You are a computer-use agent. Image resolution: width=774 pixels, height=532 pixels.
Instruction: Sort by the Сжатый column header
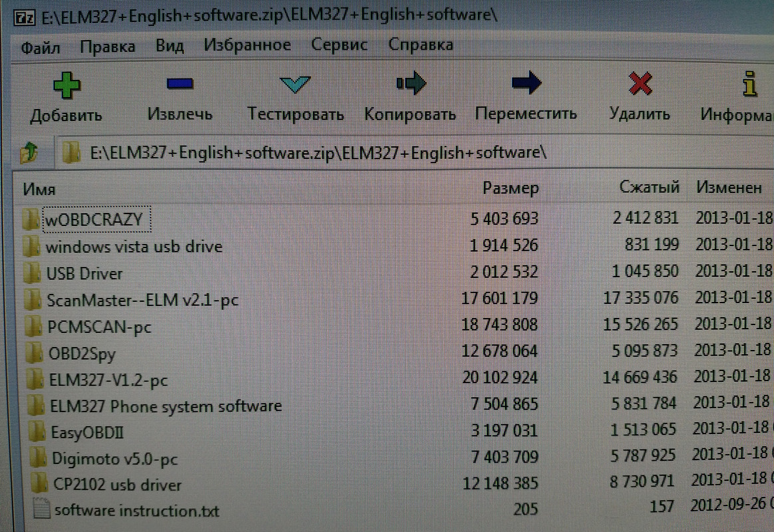649,187
